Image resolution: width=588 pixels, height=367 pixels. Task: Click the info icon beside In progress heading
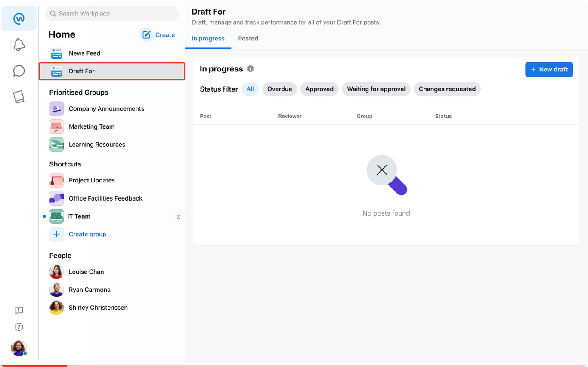(250, 69)
